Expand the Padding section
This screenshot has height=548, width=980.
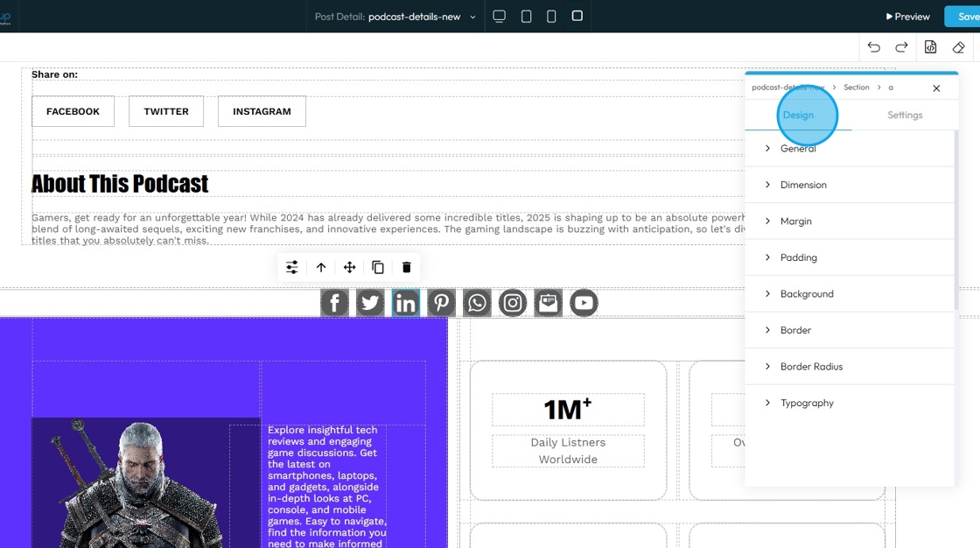click(850, 257)
